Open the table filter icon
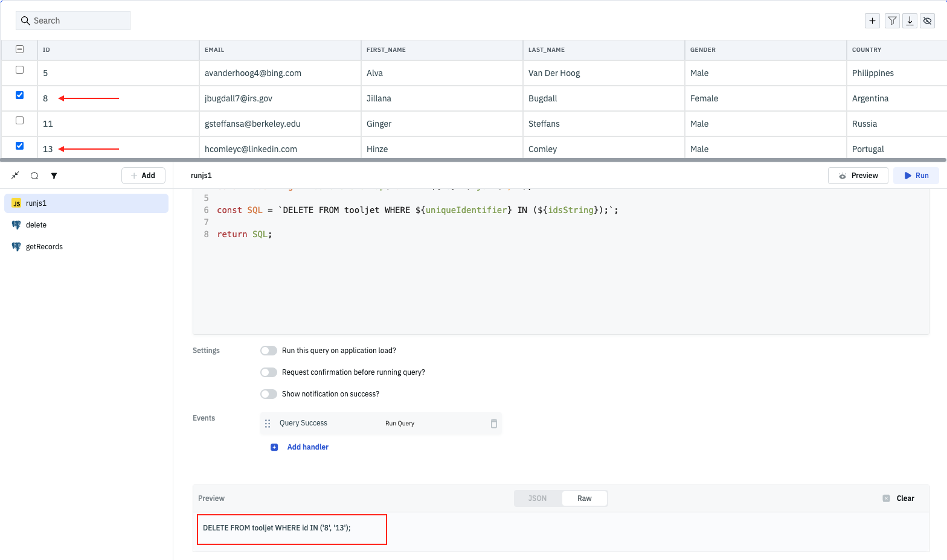 (x=891, y=21)
